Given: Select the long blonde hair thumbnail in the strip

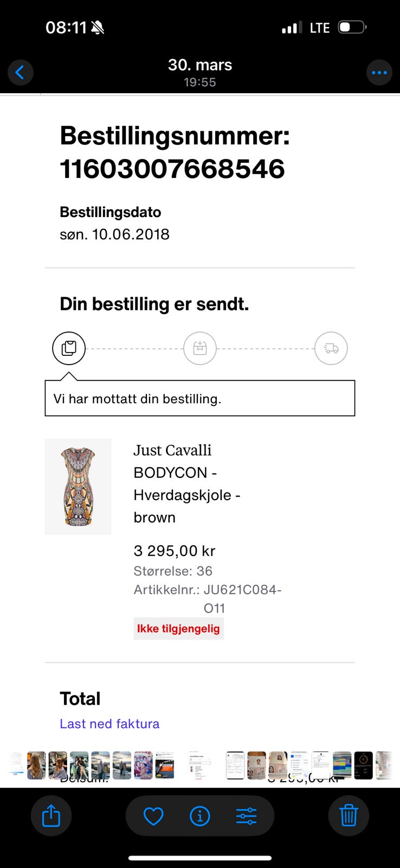Looking at the screenshot, I should [37, 765].
